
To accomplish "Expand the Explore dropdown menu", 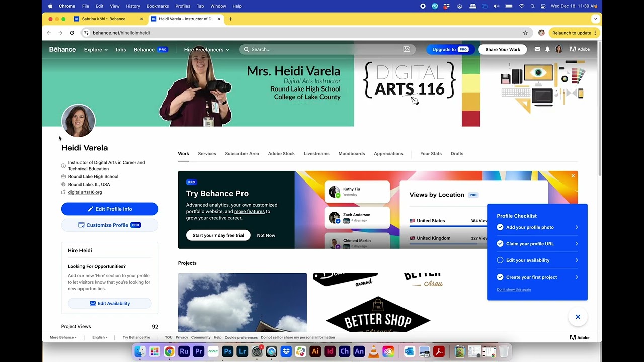I will pos(96,49).
